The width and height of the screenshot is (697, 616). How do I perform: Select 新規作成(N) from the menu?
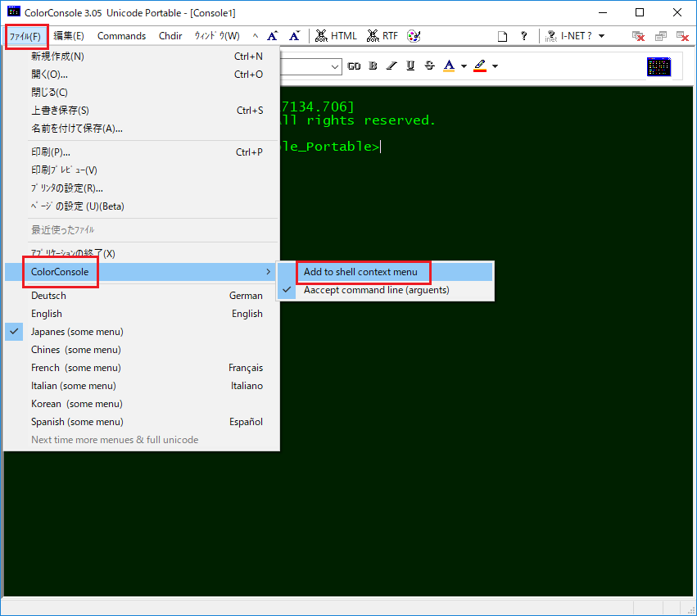click(x=143, y=57)
